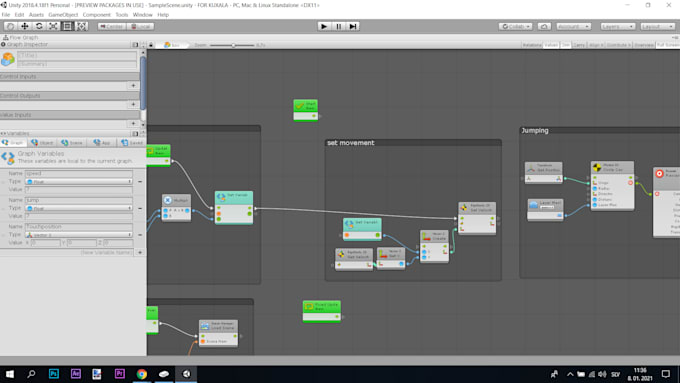Open the Layout dropdown
Image resolution: width=680 pixels, height=383 pixels.
[x=657, y=26]
